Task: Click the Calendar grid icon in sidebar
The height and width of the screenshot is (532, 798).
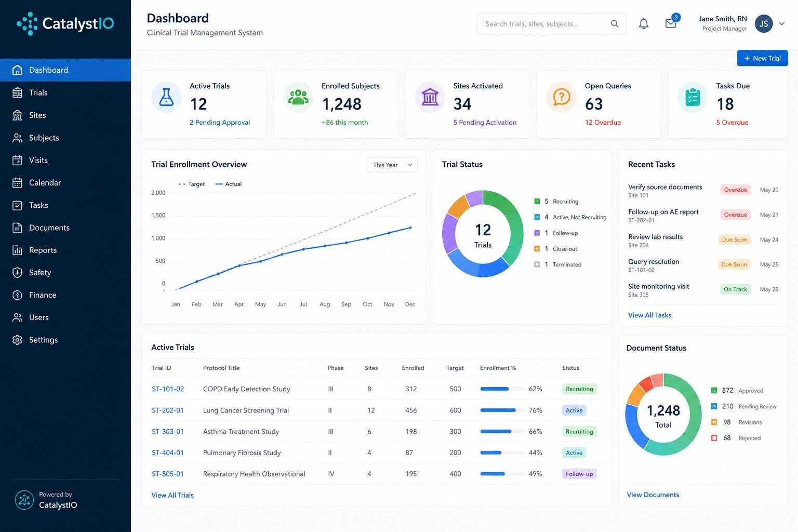Action: click(17, 183)
